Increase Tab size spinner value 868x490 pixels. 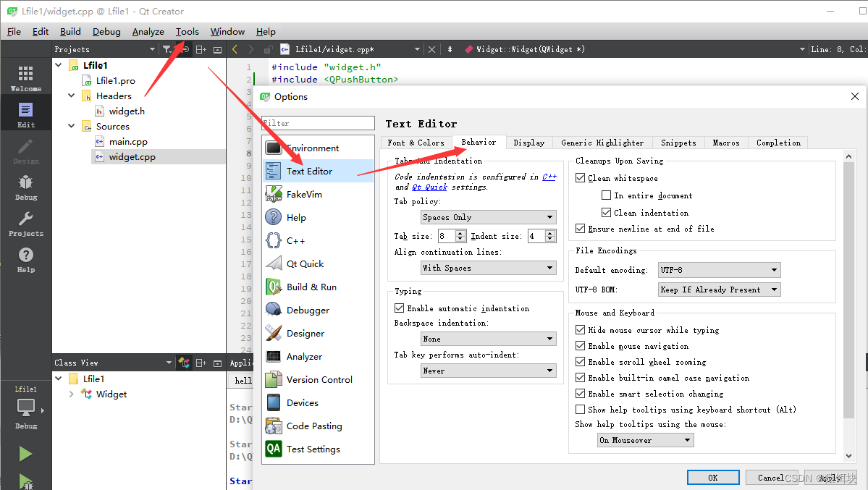[460, 233]
